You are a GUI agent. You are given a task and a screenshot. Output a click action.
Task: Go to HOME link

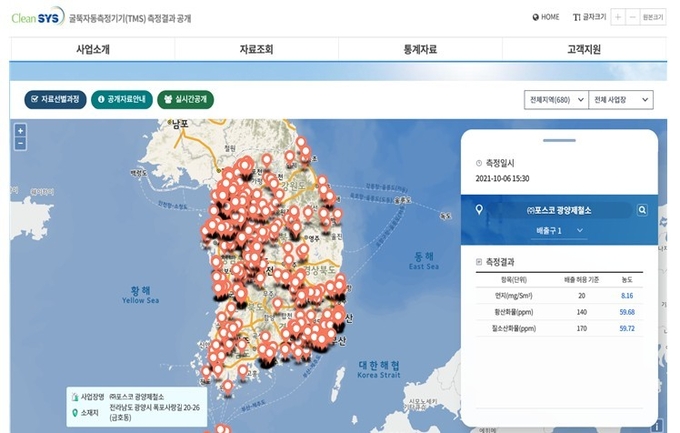click(546, 17)
